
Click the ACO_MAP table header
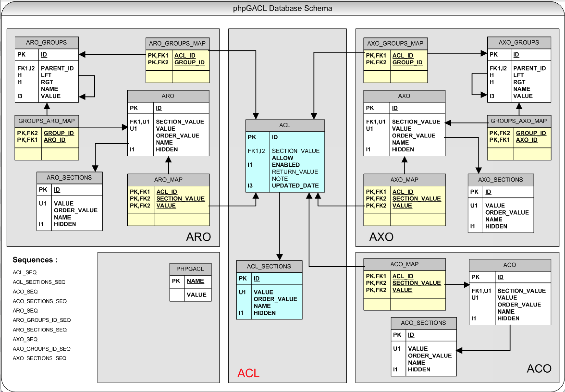[404, 264]
